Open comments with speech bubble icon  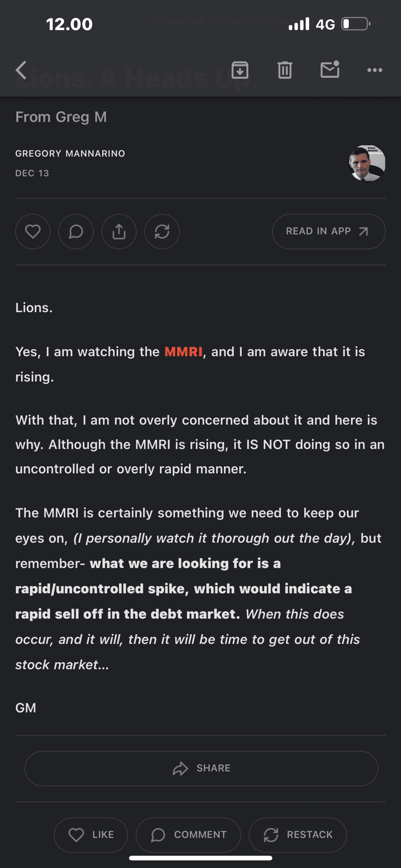tap(76, 232)
